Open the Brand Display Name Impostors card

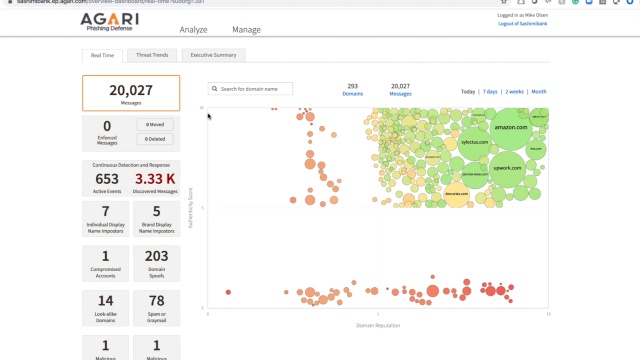(156, 219)
